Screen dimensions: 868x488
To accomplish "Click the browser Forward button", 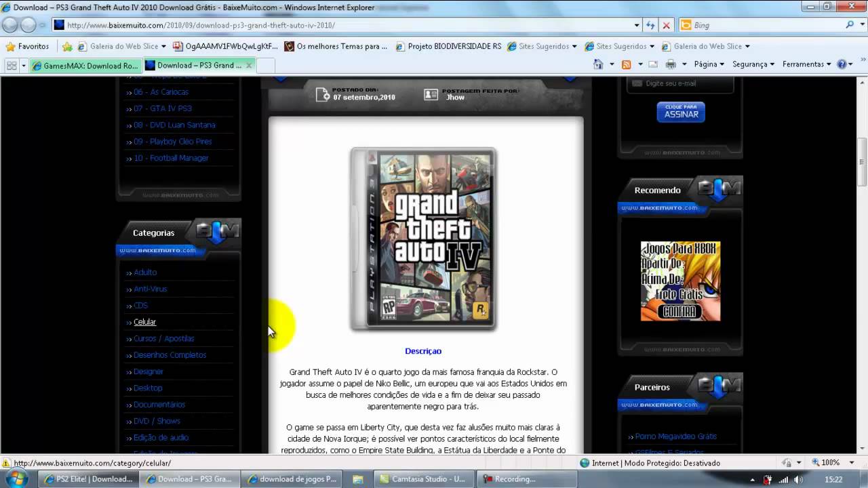I will click(28, 25).
